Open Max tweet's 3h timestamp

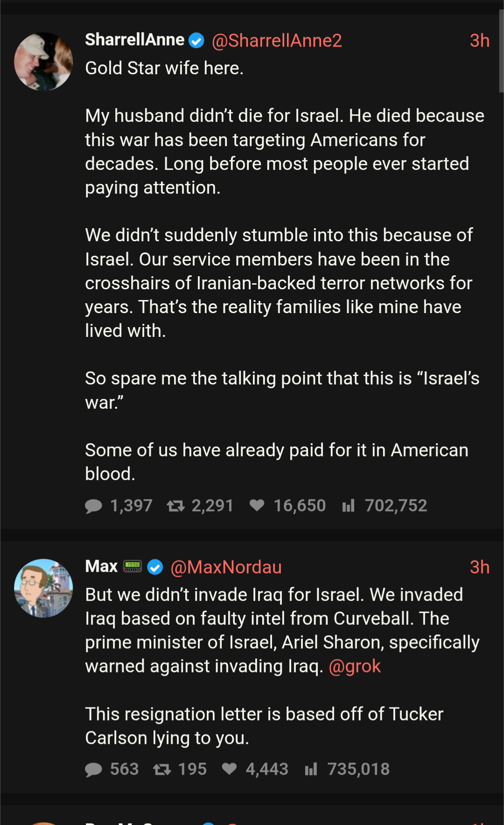tap(479, 567)
